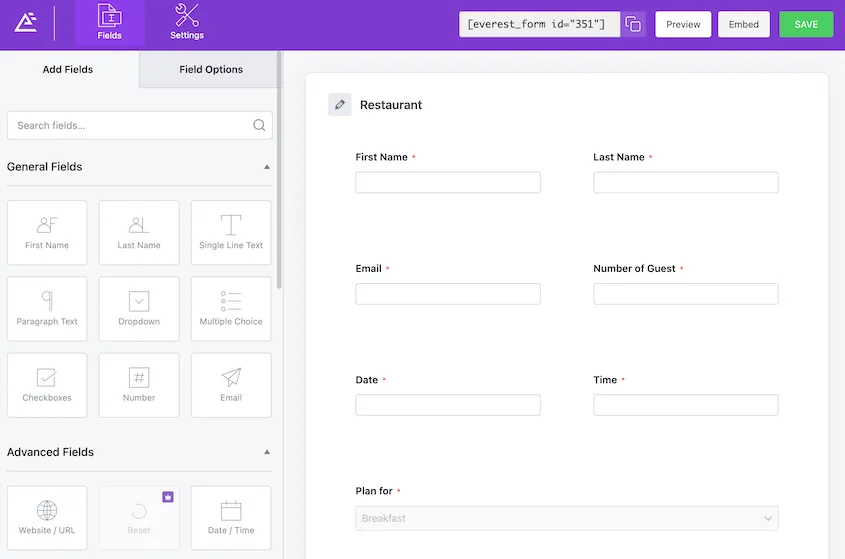Add a Dropdown field
This screenshot has height=559, width=845.
click(x=139, y=309)
